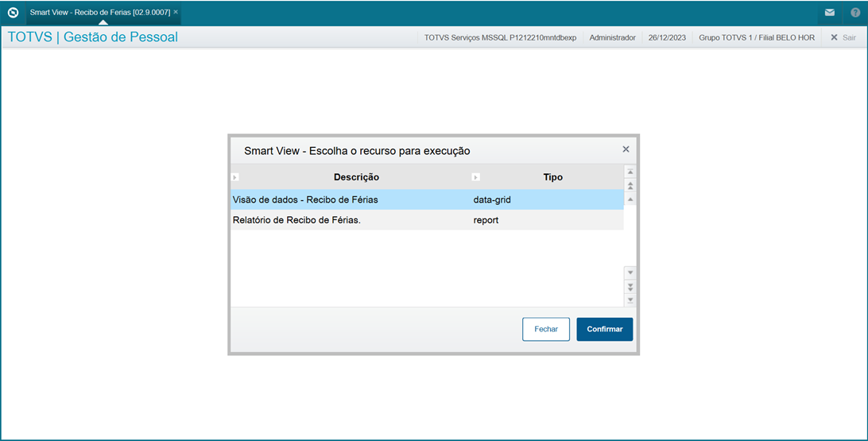This screenshot has width=868, height=441.
Task: Open the help question mark icon
Action: [855, 13]
